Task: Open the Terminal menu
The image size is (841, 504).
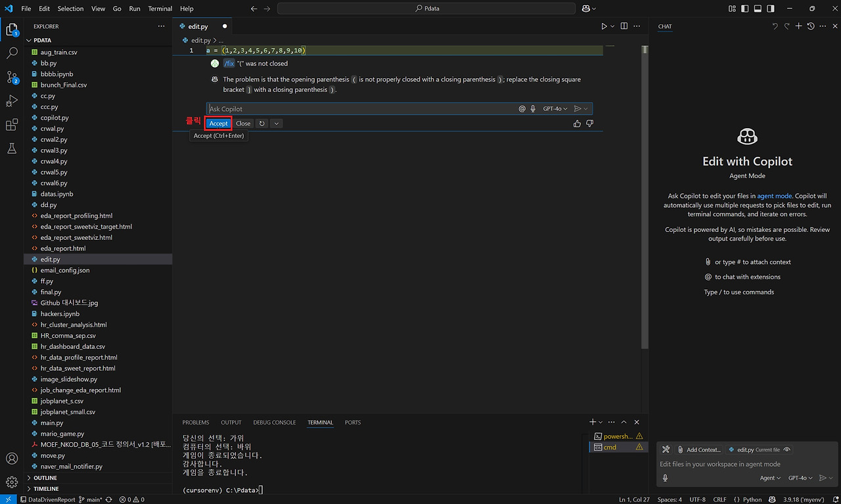Action: click(160, 9)
